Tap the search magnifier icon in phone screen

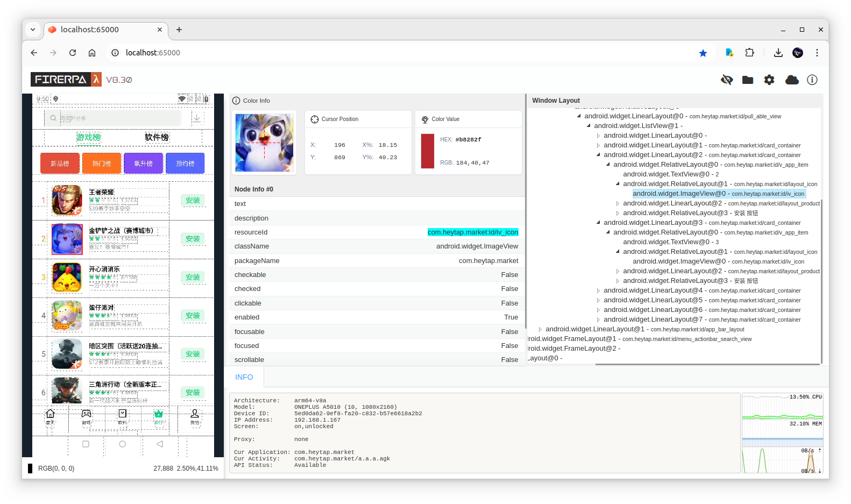(x=53, y=118)
